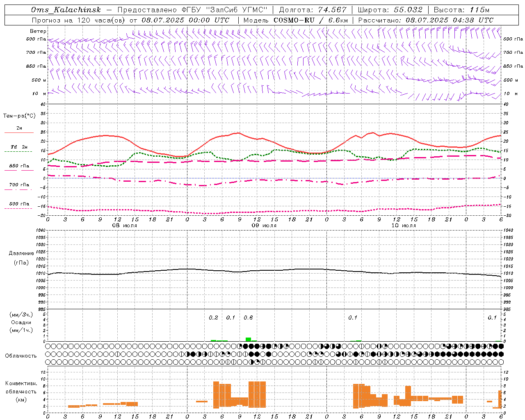
Task: Click the station name Oms_Kalachinsk
Action: click(x=66, y=10)
